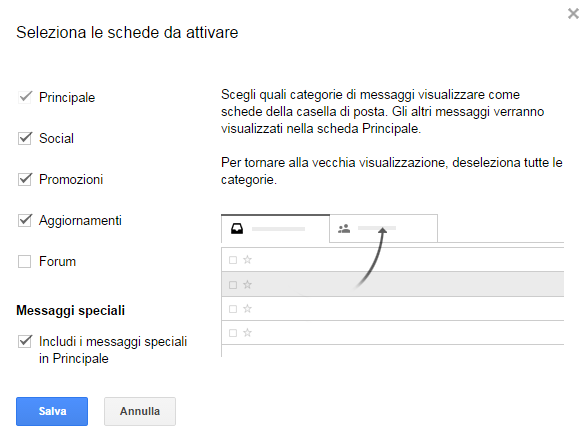Click the inbox tray icon in preview
The image size is (586, 438).
[x=237, y=228]
